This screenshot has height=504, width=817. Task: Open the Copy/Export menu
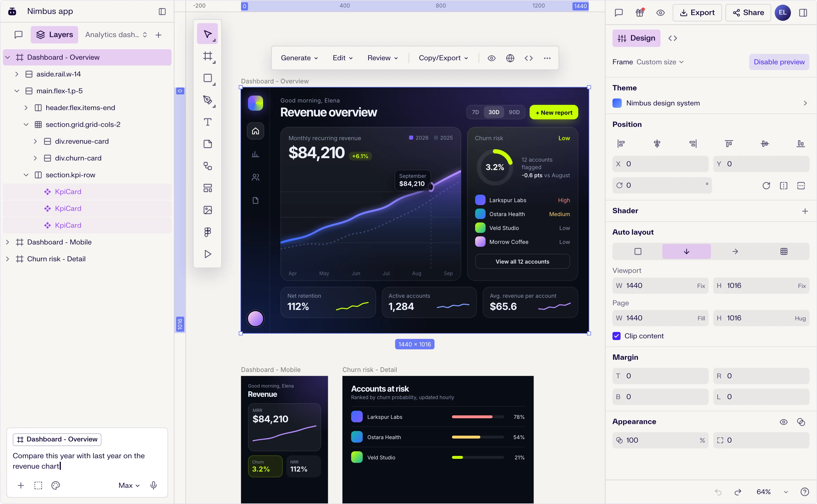[x=443, y=58]
